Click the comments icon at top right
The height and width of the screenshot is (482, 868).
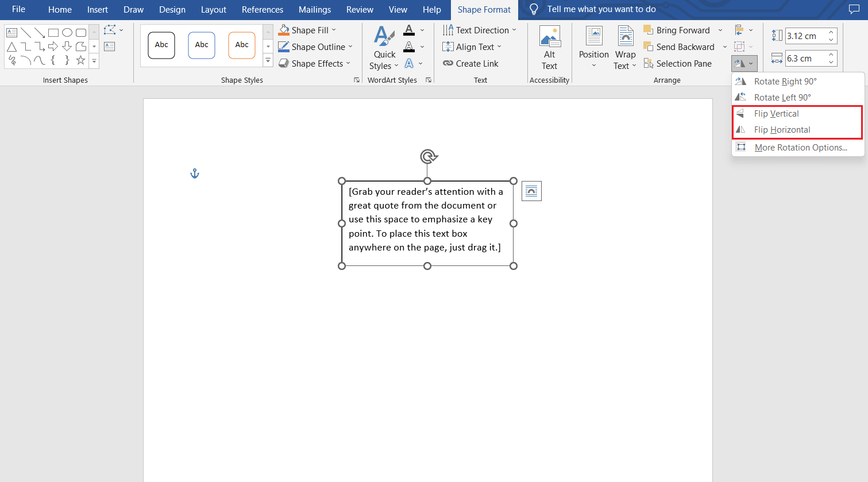tap(854, 10)
